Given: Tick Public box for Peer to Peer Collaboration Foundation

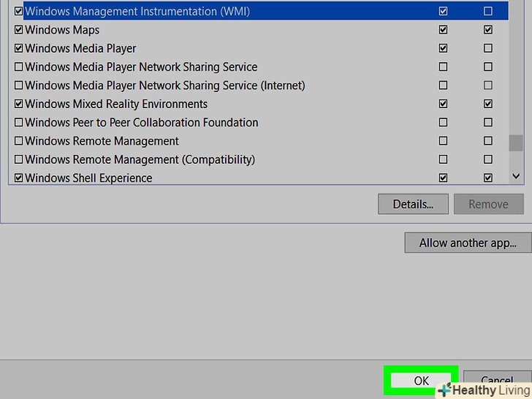Looking at the screenshot, I should 488,122.
